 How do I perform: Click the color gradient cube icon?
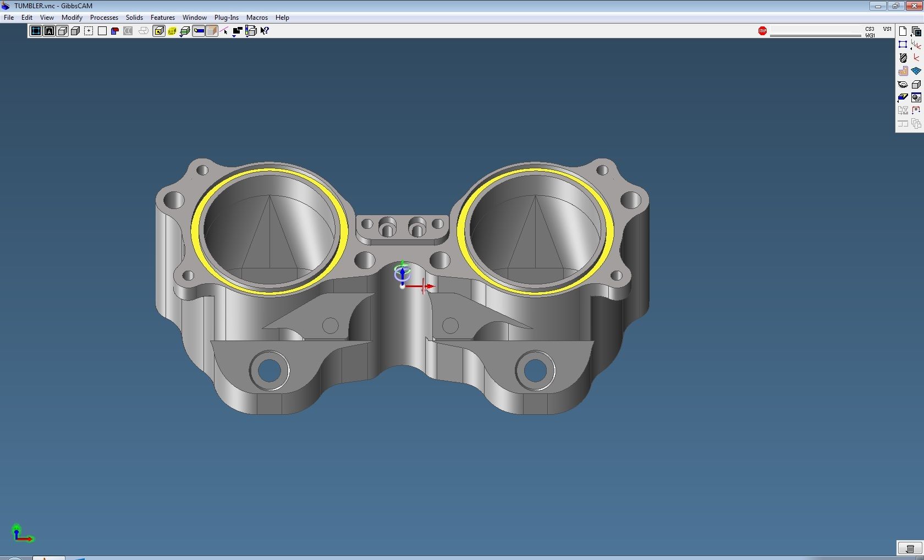click(x=251, y=30)
